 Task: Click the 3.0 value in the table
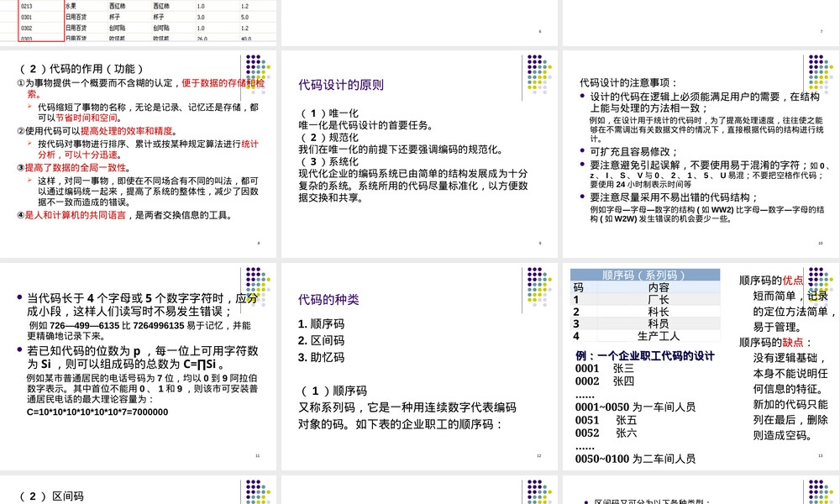pos(201,17)
